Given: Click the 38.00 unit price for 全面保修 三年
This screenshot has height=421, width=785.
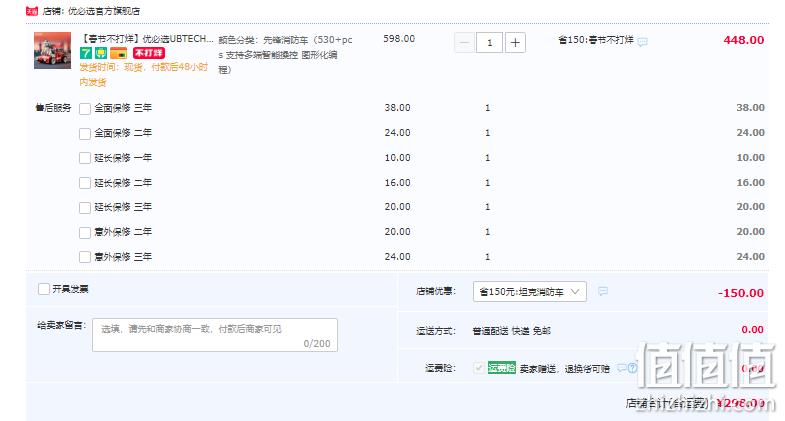Looking at the screenshot, I should (x=398, y=108).
